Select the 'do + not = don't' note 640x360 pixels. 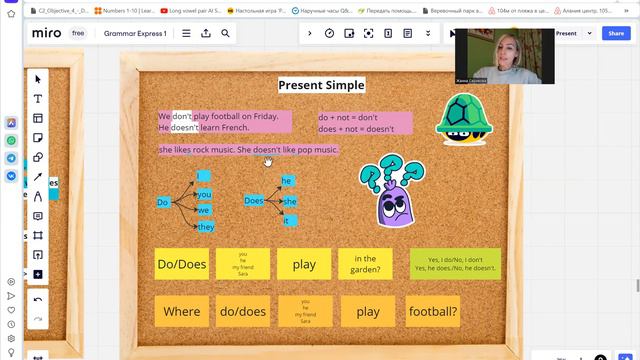365,123
